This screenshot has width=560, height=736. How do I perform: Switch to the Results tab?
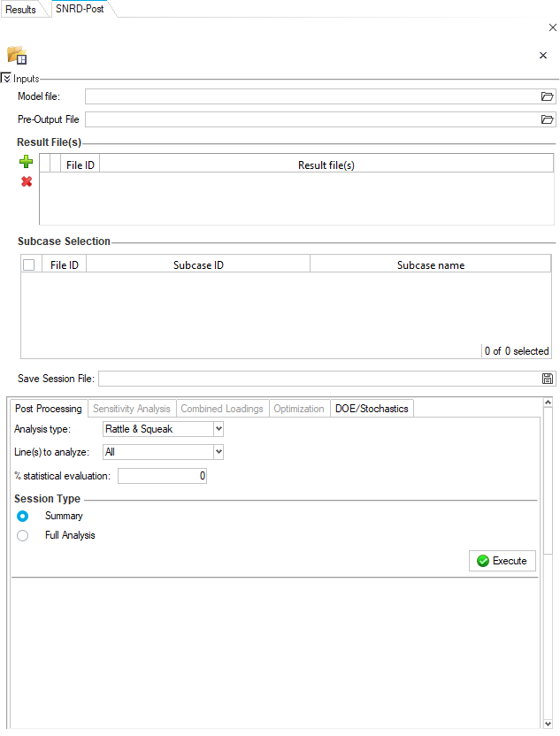[21, 9]
